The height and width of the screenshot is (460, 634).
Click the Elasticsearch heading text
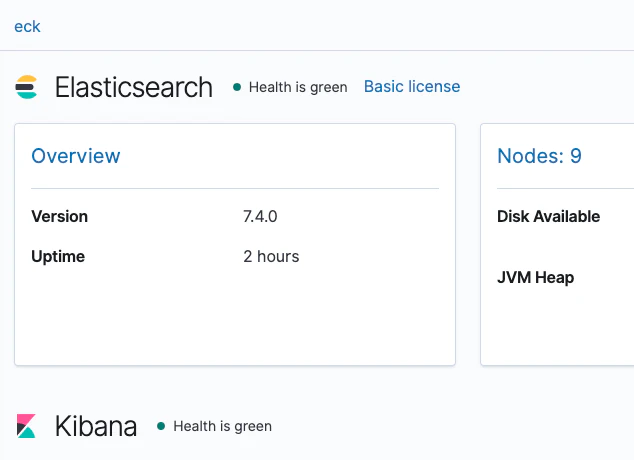point(133,87)
